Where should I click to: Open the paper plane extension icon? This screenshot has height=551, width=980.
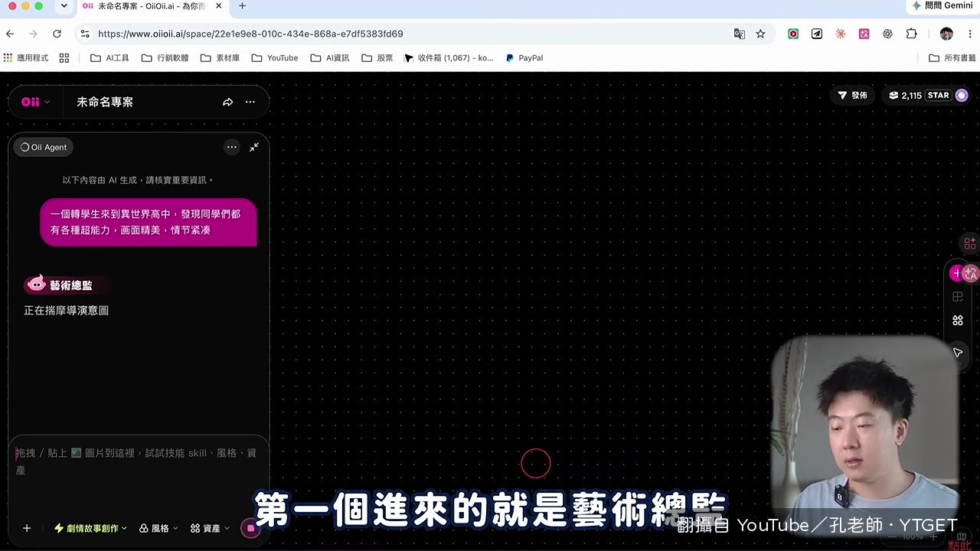(817, 34)
